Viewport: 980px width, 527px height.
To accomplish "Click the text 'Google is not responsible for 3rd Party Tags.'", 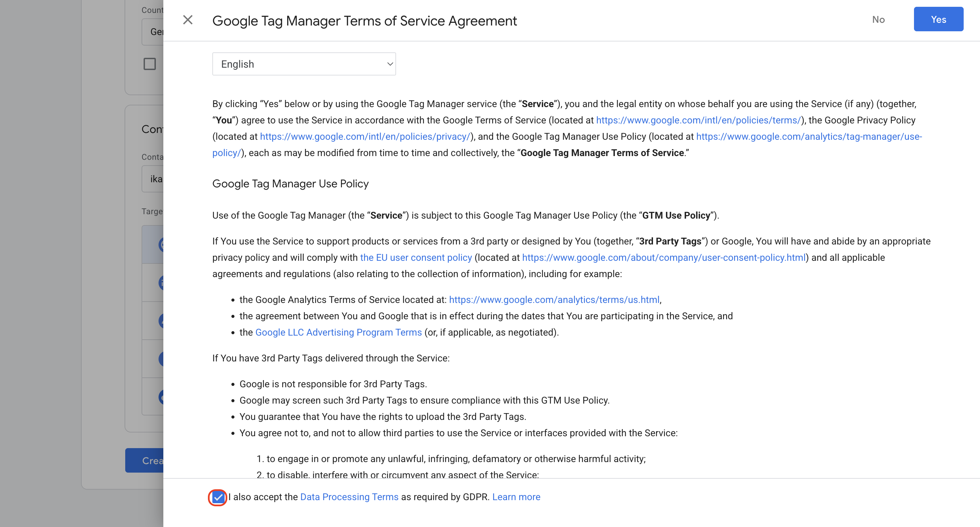I will click(x=333, y=384).
